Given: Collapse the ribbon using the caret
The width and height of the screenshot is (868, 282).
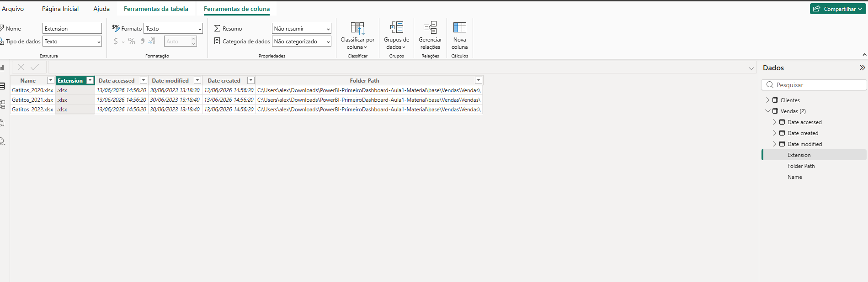Looking at the screenshot, I should (x=864, y=55).
